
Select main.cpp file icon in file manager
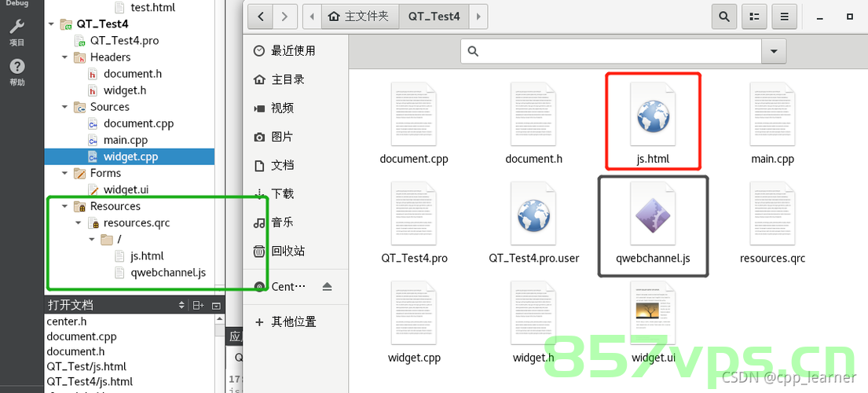[773, 115]
